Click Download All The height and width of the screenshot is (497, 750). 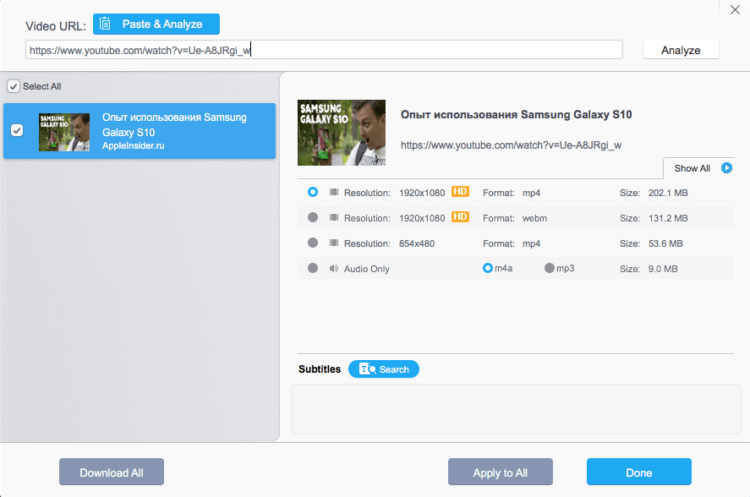[x=111, y=472]
